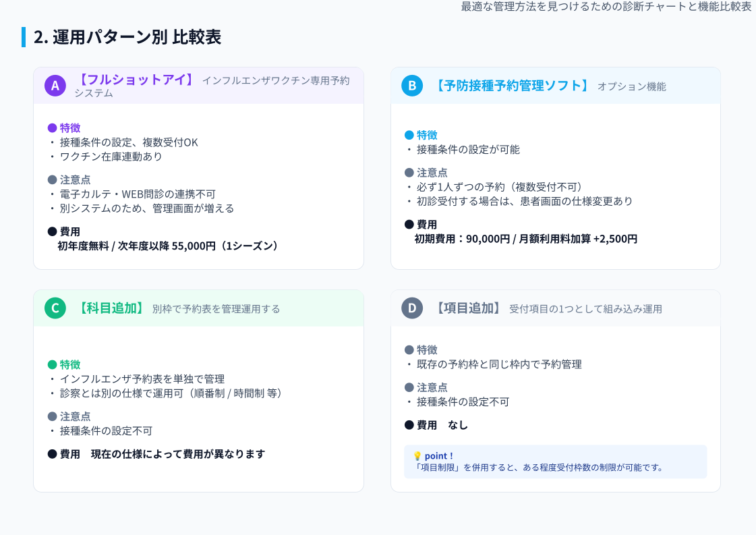
Task: Click the title 【科目追加】
Action: pyautogui.click(x=111, y=308)
